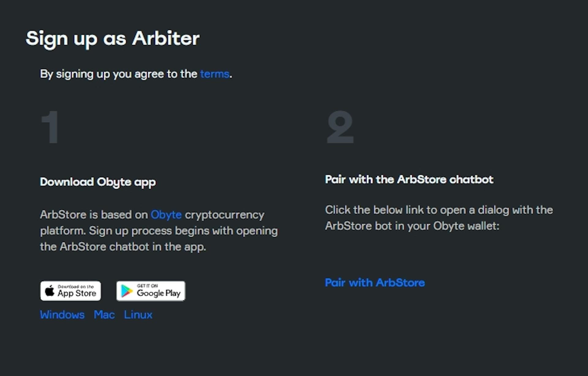Click the Sign up as Arbiter heading
588x376 pixels.
click(113, 39)
